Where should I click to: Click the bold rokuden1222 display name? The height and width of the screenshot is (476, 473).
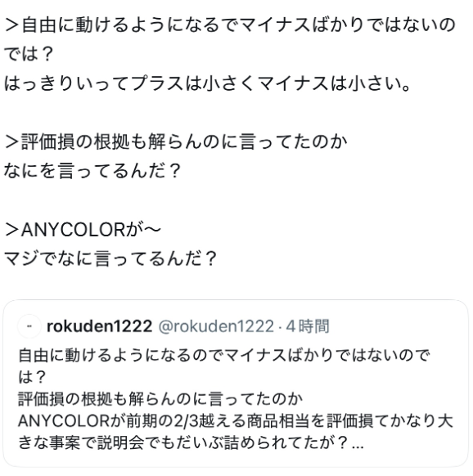click(99, 326)
